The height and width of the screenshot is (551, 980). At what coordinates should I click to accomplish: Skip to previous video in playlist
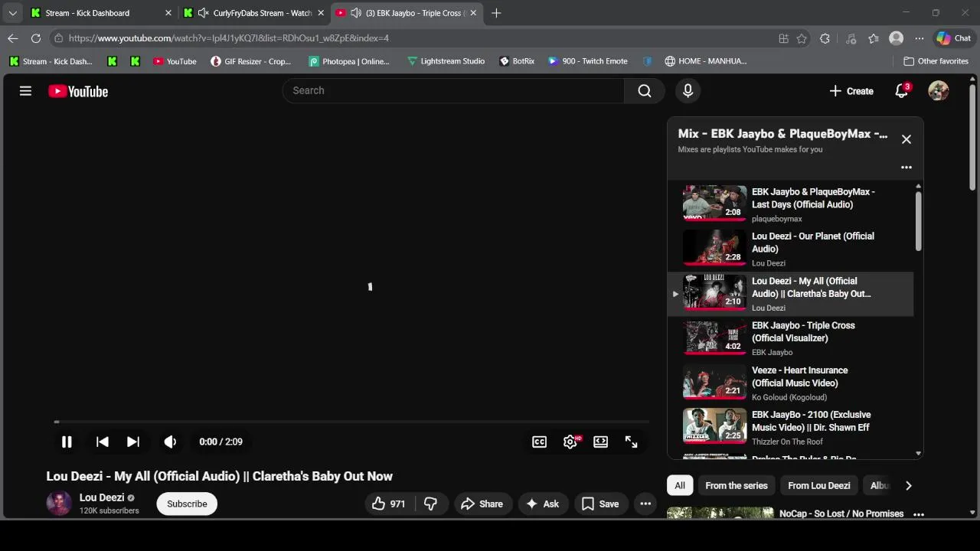tap(102, 442)
